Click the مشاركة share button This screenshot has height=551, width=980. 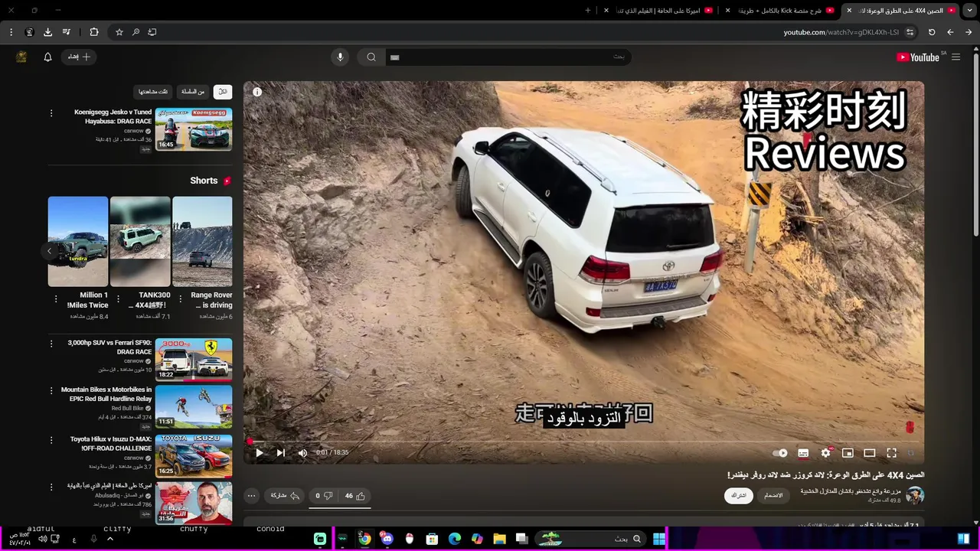coord(284,496)
